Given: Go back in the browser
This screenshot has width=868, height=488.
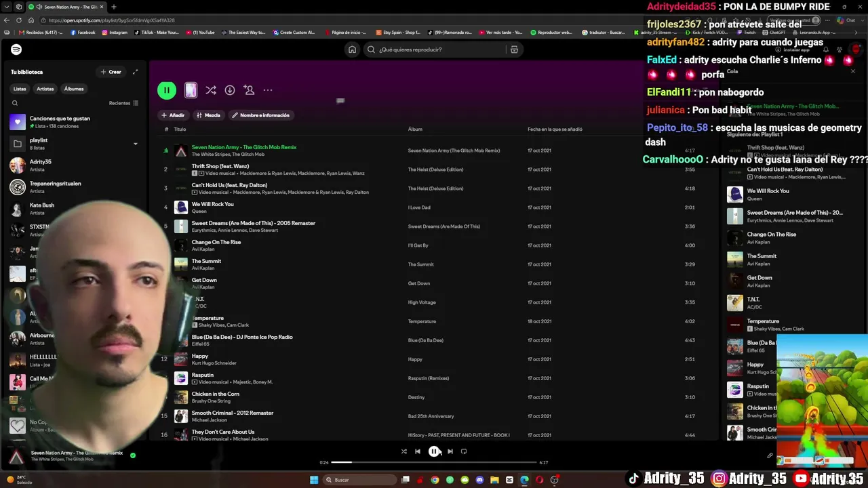Looking at the screenshot, I should (x=7, y=20).
